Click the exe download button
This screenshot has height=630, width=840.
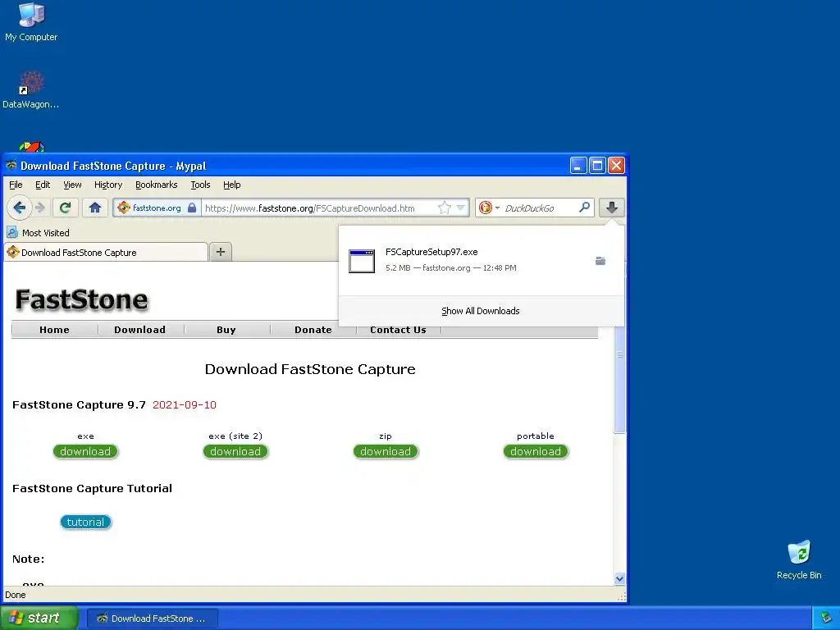[x=85, y=452]
